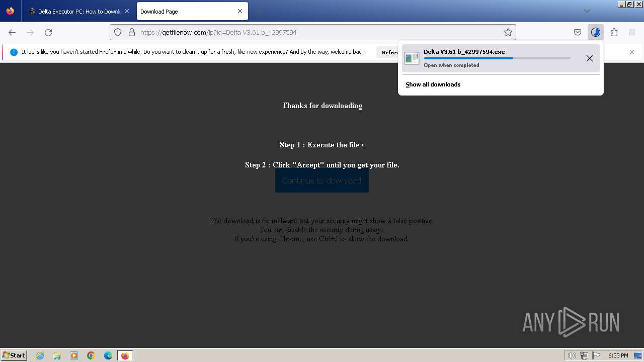The width and height of the screenshot is (644, 362).
Task: Click the Refresh Firefox button
Action: coord(387,52)
